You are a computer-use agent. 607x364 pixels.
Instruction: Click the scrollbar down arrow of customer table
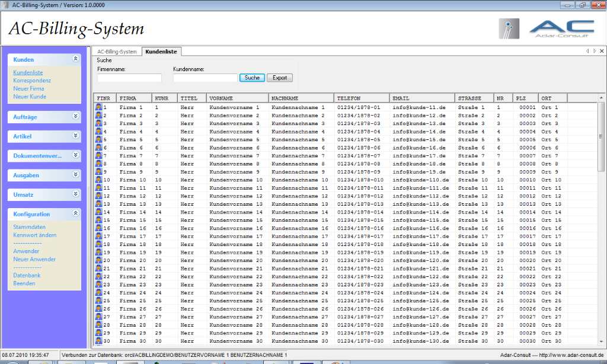point(601,341)
